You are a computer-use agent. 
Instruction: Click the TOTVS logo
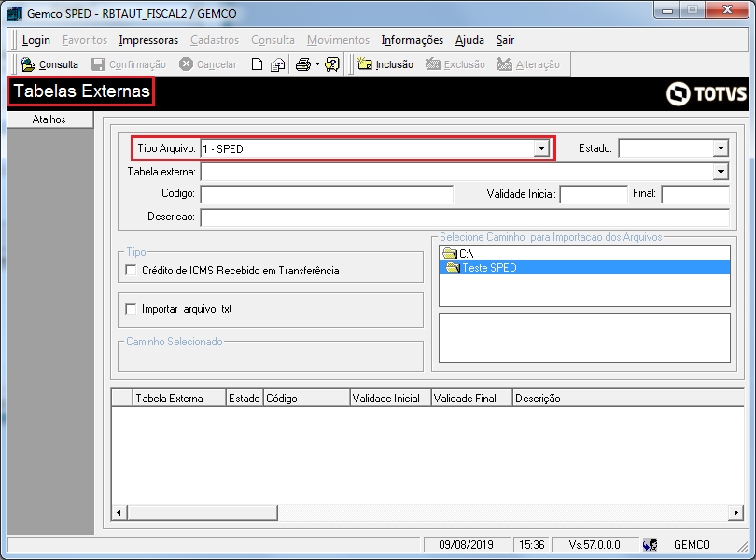[707, 93]
